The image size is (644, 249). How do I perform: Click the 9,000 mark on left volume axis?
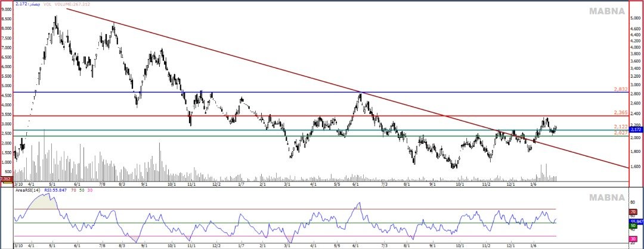pos(7,10)
